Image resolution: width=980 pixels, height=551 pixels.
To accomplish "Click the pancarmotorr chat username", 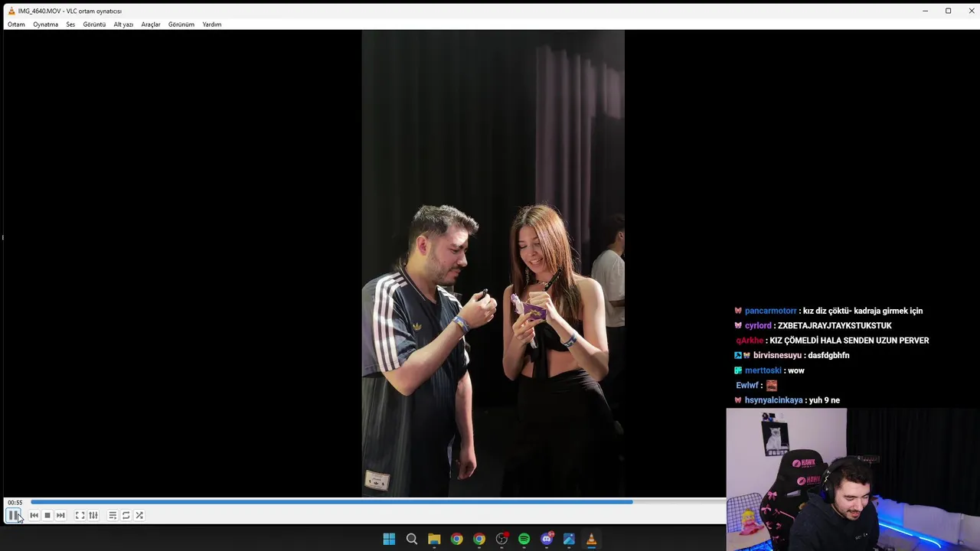I will click(770, 311).
